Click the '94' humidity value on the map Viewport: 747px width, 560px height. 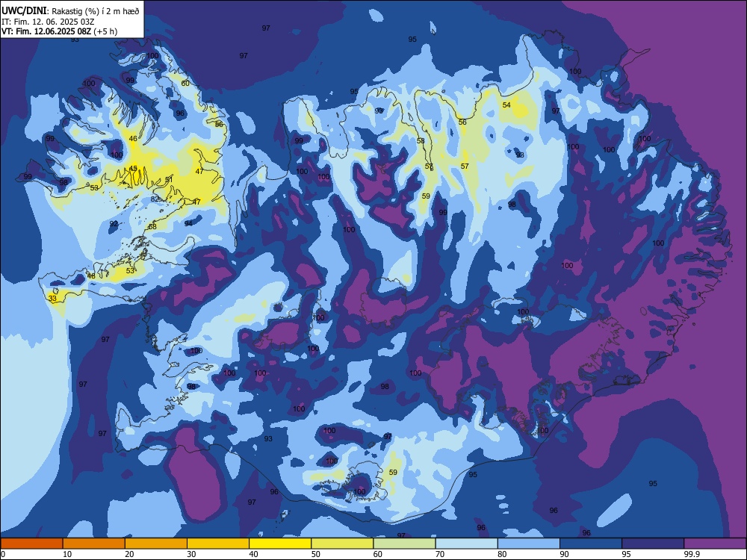point(189,223)
